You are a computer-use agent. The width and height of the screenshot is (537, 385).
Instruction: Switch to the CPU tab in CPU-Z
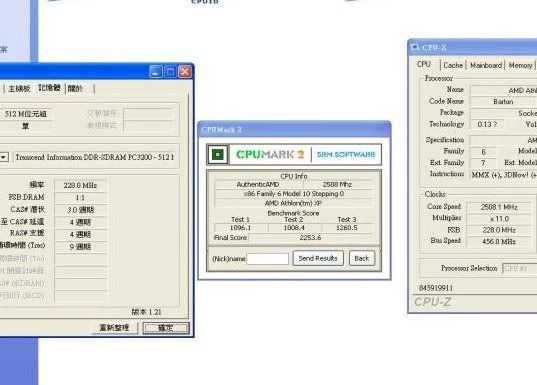pyautogui.click(x=424, y=64)
